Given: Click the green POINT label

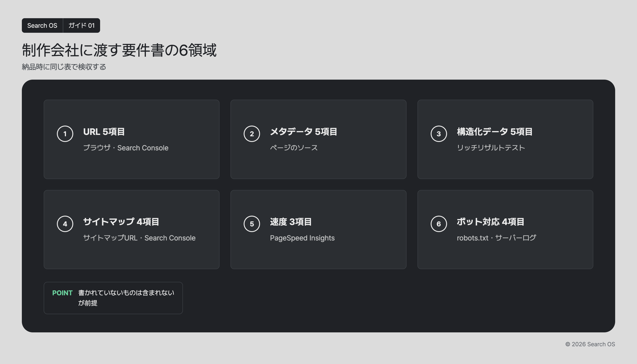Looking at the screenshot, I should 62,293.
